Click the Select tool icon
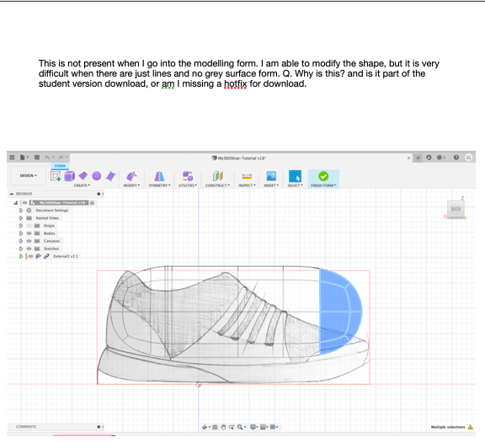 coord(295,176)
